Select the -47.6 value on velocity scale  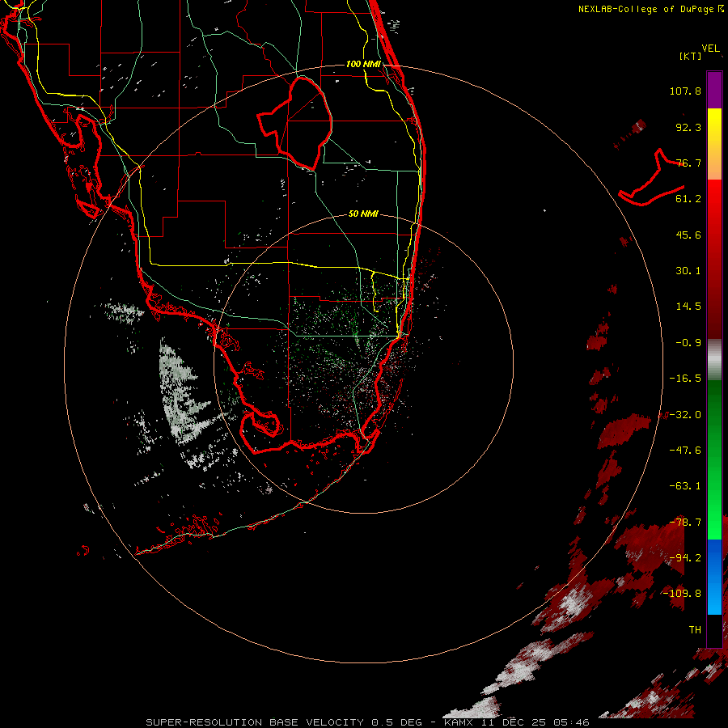[685, 451]
